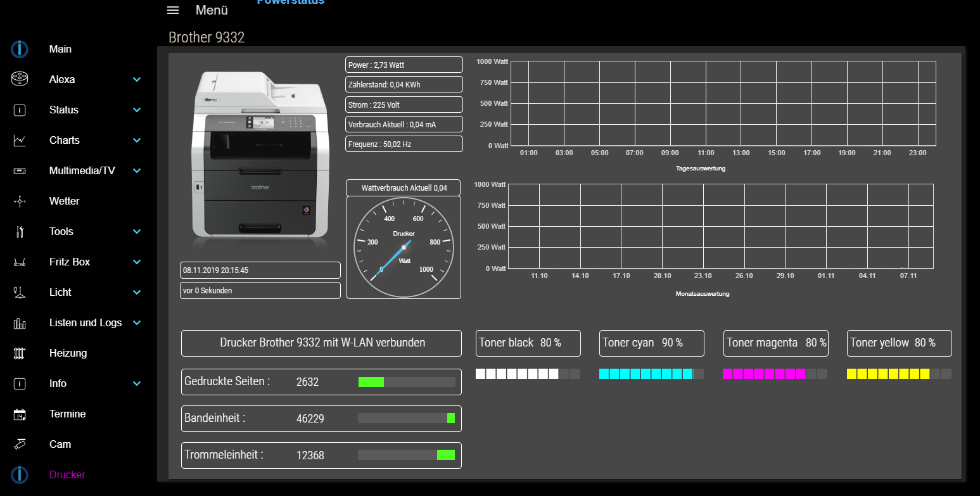Click the Main sidebar icon
The height and width of the screenshot is (496, 980).
[x=20, y=49]
